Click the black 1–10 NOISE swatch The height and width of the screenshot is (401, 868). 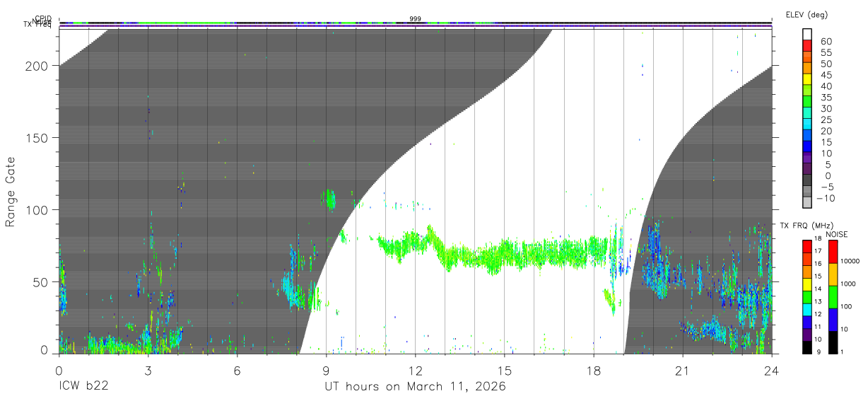(x=833, y=342)
